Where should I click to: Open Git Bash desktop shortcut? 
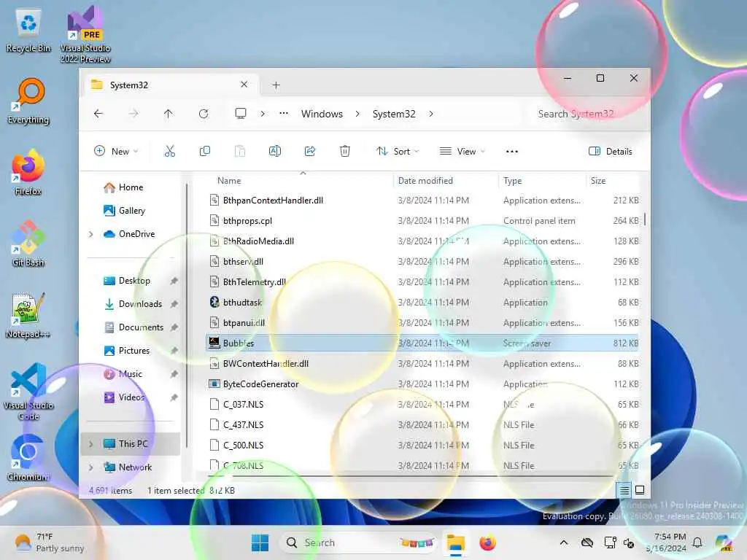coord(28,244)
